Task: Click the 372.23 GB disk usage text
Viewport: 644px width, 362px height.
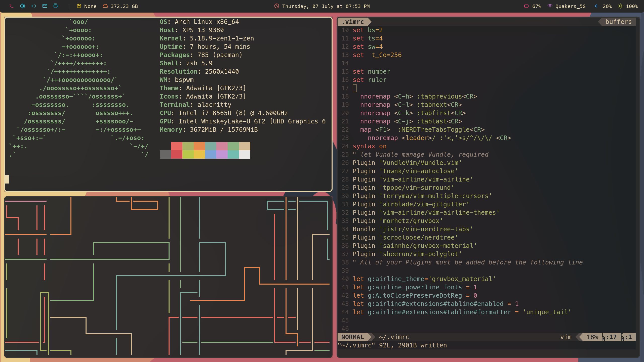Action: tap(124, 6)
